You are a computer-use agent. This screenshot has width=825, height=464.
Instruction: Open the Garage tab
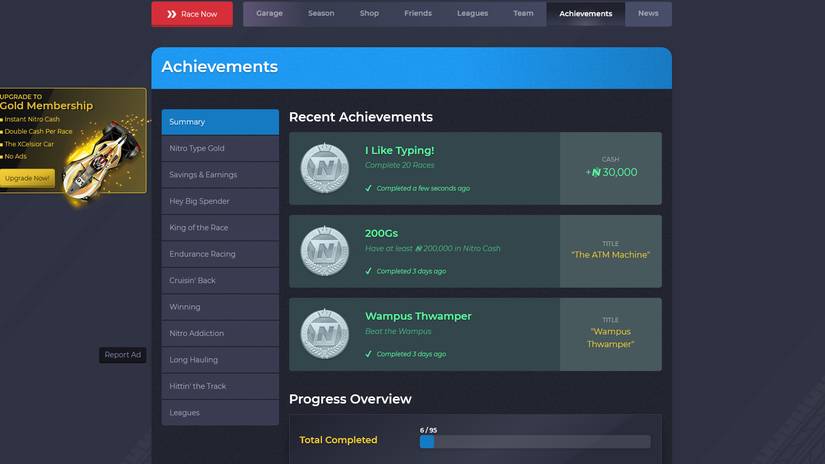pyautogui.click(x=269, y=13)
